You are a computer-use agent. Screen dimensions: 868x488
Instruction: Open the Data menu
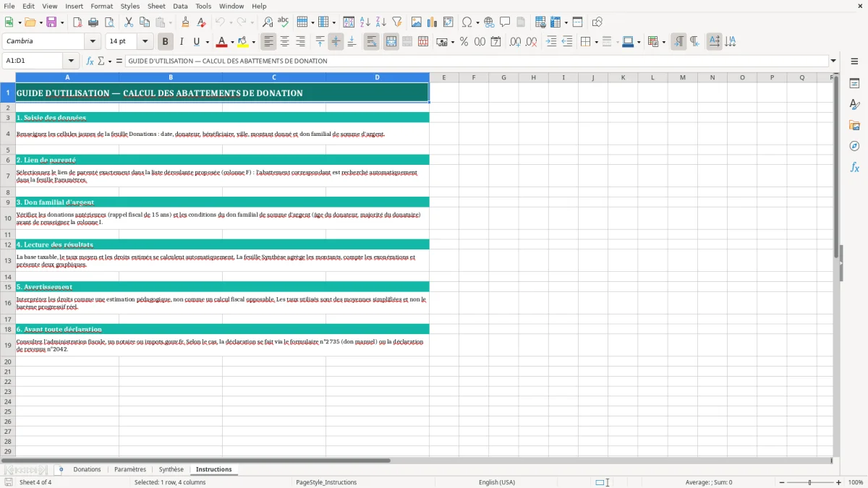coord(180,6)
